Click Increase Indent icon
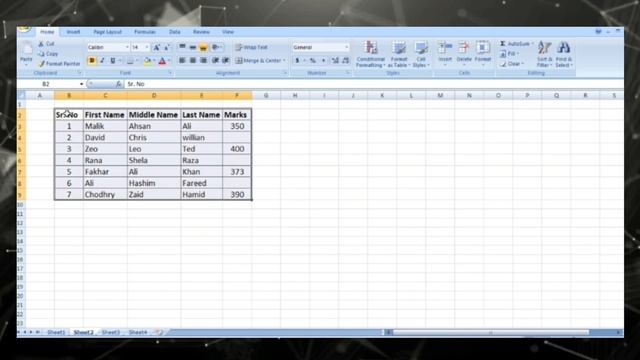This screenshot has height=360, width=640. 225,60
